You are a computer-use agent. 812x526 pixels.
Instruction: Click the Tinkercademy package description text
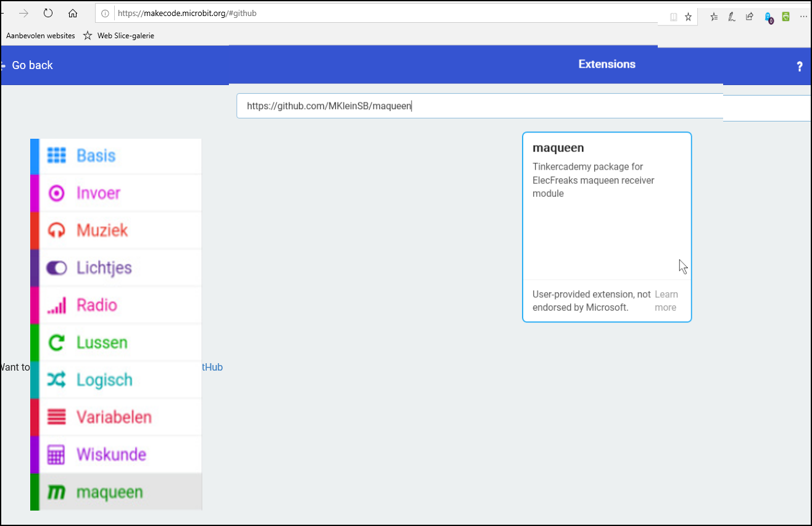594,180
